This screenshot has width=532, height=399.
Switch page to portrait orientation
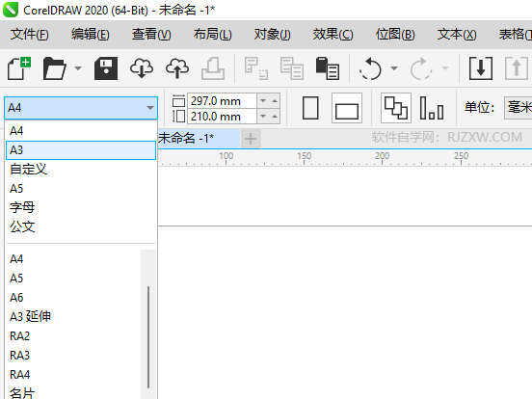[x=310, y=108]
